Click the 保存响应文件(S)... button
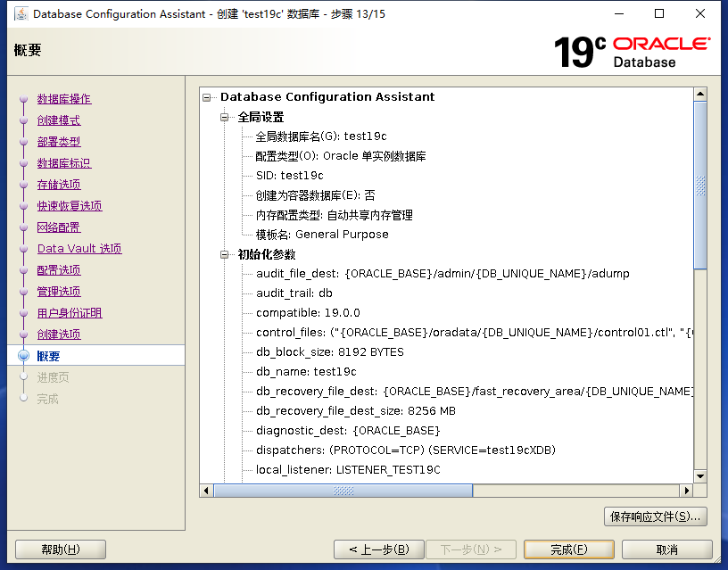 pyautogui.click(x=655, y=516)
